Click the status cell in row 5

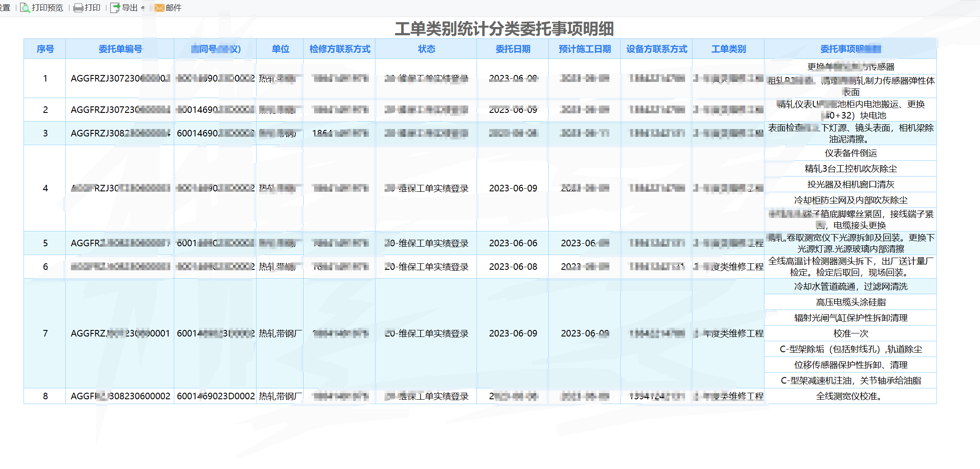tap(426, 243)
